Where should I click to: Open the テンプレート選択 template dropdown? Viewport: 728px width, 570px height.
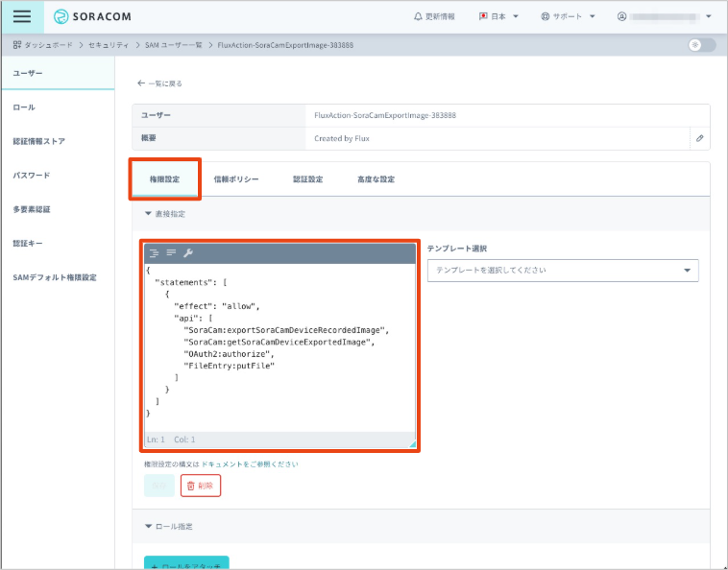coord(563,271)
